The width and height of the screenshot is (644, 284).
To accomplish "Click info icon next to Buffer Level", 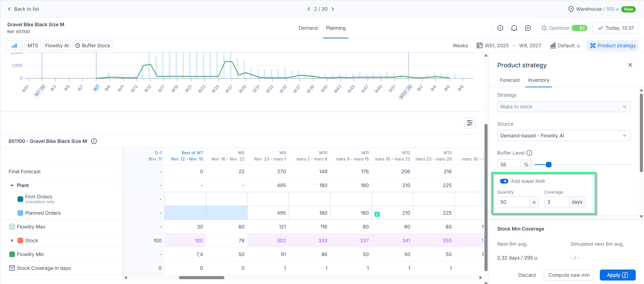I will 529,153.
